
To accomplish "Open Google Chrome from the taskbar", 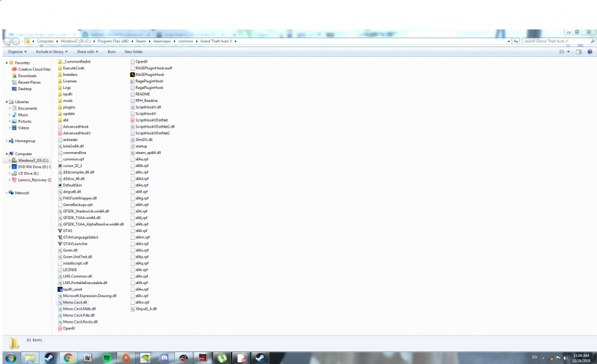I will 68,358.
